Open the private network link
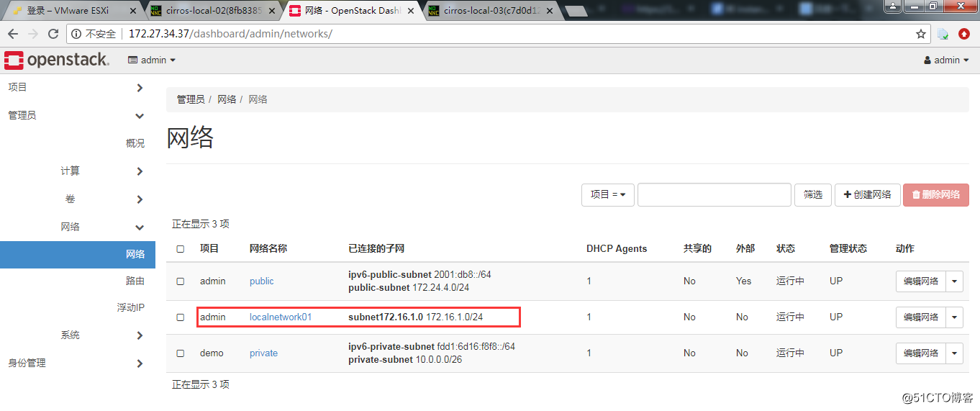This screenshot has width=980, height=411. [x=263, y=353]
